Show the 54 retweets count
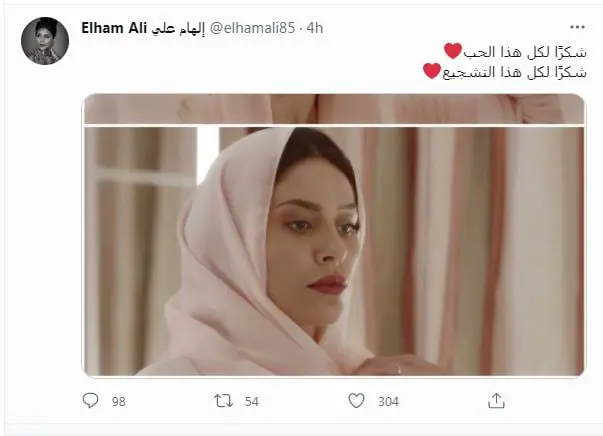Screen dimensions: 603x436 click(x=252, y=402)
